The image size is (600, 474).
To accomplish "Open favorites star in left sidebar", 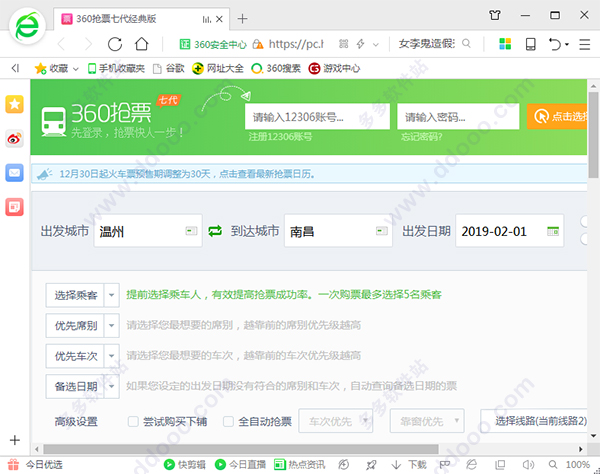I will [x=15, y=104].
